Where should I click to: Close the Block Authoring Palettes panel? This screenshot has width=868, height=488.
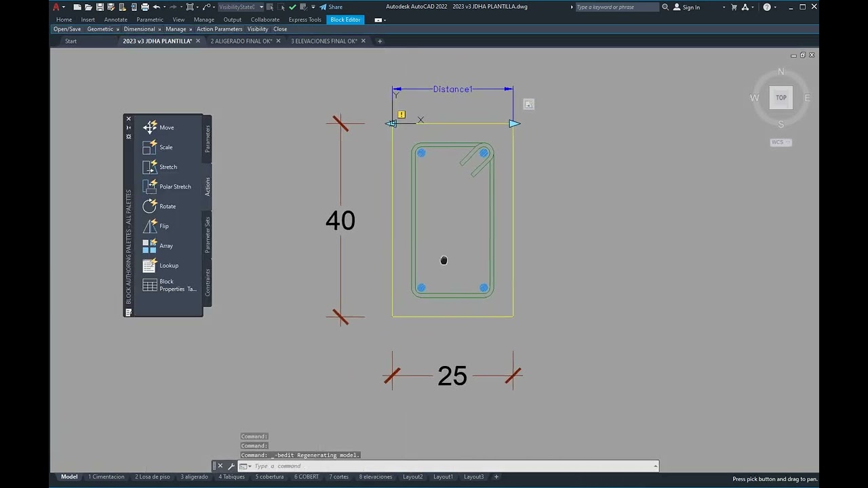129,119
